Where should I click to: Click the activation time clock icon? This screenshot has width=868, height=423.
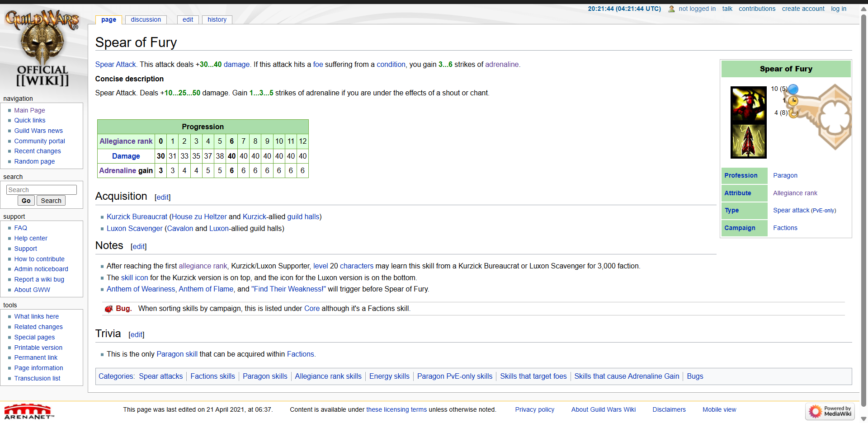[793, 101]
